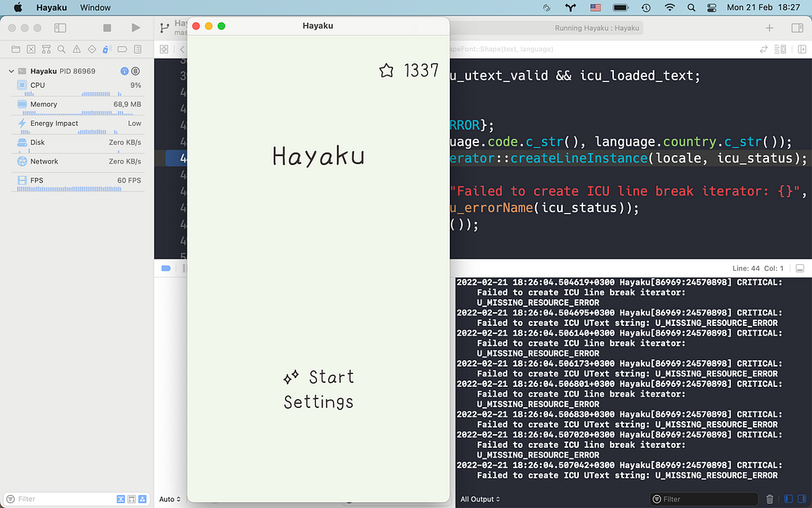This screenshot has width=812, height=508.
Task: Open related items grid menu
Action: [x=164, y=50]
